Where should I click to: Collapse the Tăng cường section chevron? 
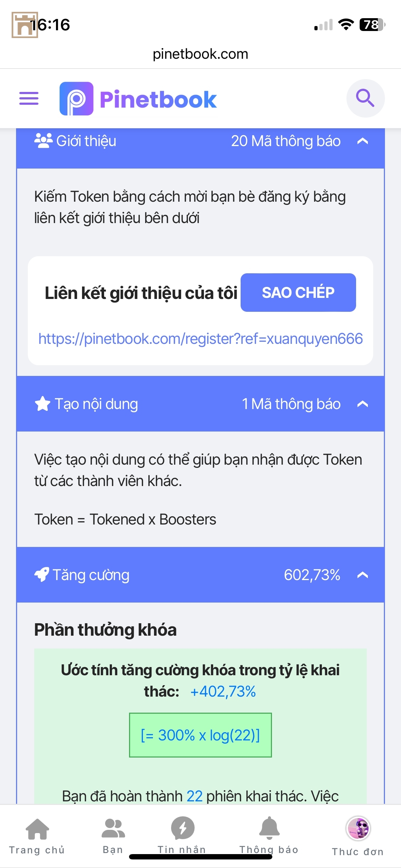[x=363, y=575]
